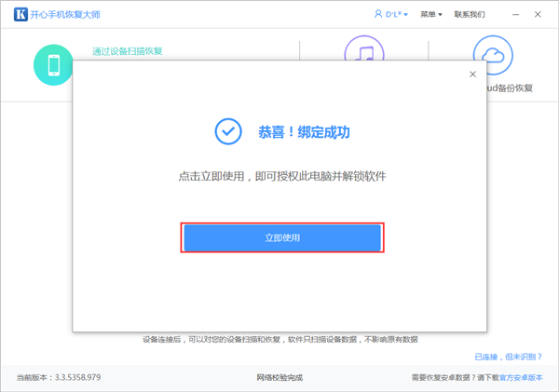
Task: Close the 绑定成功 dialog
Action: [x=472, y=74]
